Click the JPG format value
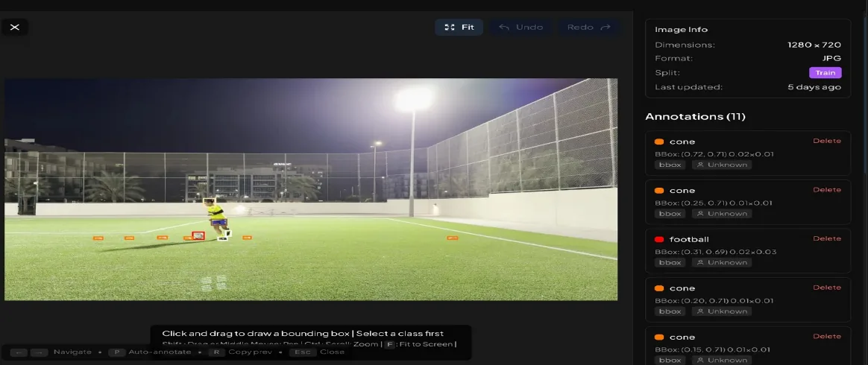This screenshot has height=365, width=868. pos(831,59)
